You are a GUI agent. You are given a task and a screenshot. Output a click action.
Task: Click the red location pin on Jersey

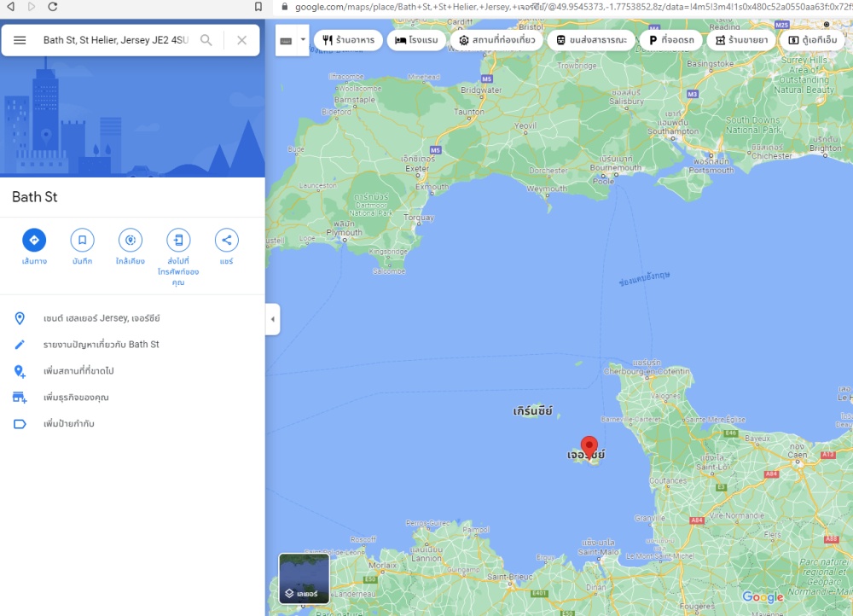[589, 446]
